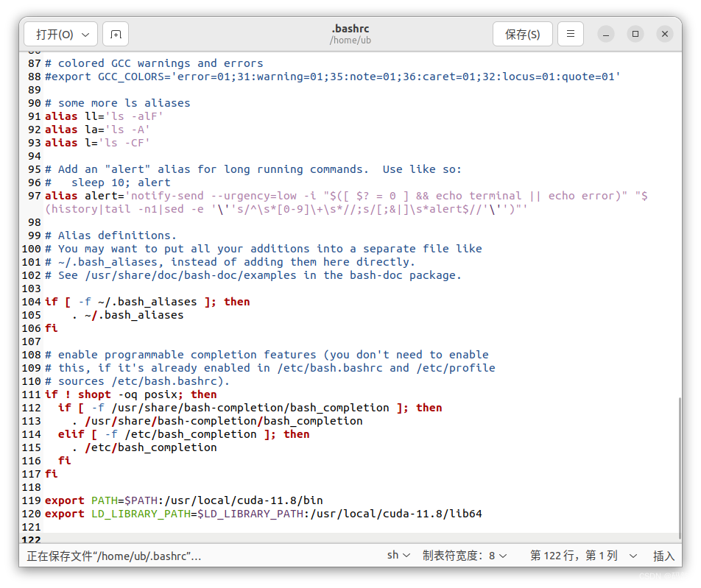Click the 插入 insert mode indicator
The image size is (701, 588).
(x=663, y=556)
